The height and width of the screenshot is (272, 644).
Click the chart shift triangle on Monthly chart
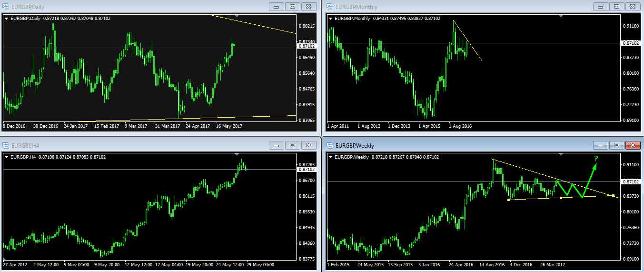pos(561,16)
